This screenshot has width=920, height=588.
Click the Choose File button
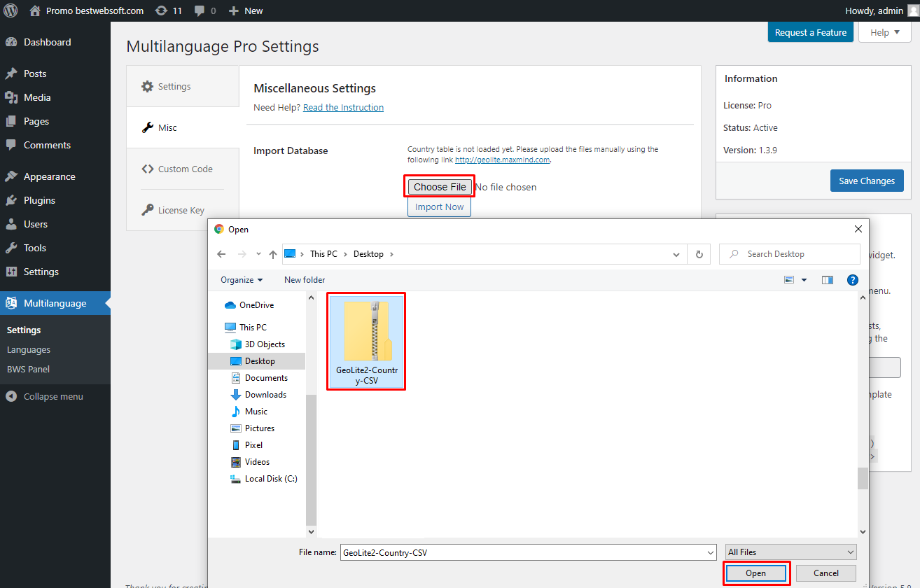click(x=440, y=187)
